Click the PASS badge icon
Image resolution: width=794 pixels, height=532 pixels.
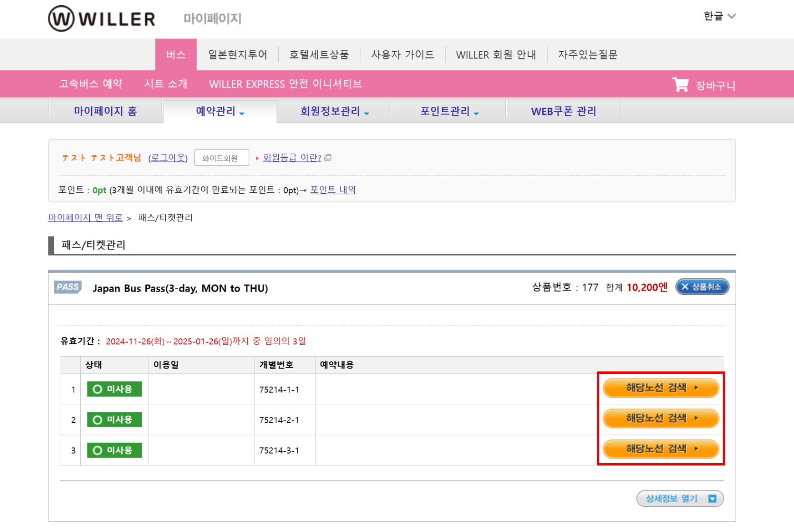coord(68,287)
